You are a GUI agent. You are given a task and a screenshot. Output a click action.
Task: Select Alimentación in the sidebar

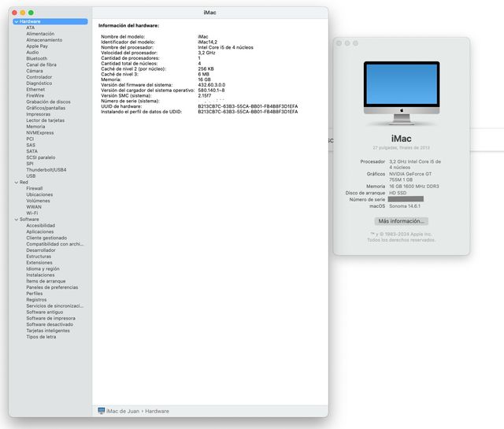click(40, 34)
